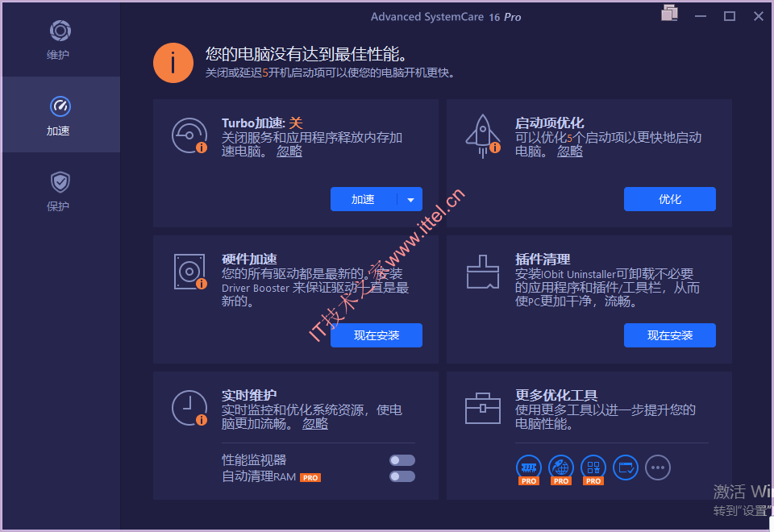774x532 pixels.
Task: Show more tools with the ellipsis icon
Action: pyautogui.click(x=658, y=468)
